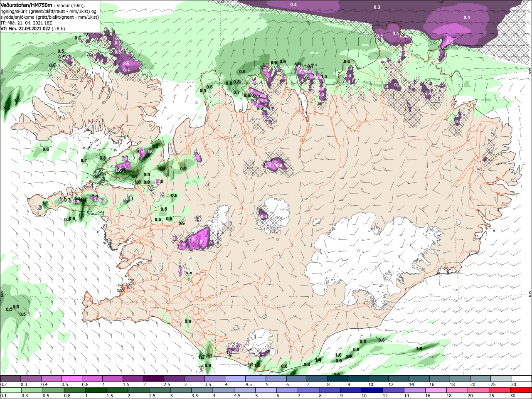Image resolution: width=532 pixels, height=399 pixels.
Task: Select the palest green 0.1 rain-scale swatch
Action: pyautogui.click(x=10, y=390)
